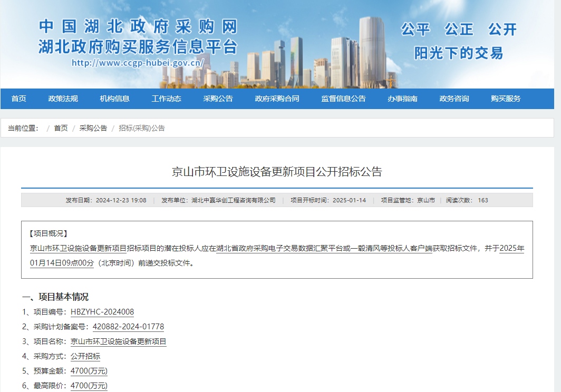Viewport: 561px width, 392px height.
Task: Click the 项目开标时间 2025-01-14 text
Action: click(328, 200)
